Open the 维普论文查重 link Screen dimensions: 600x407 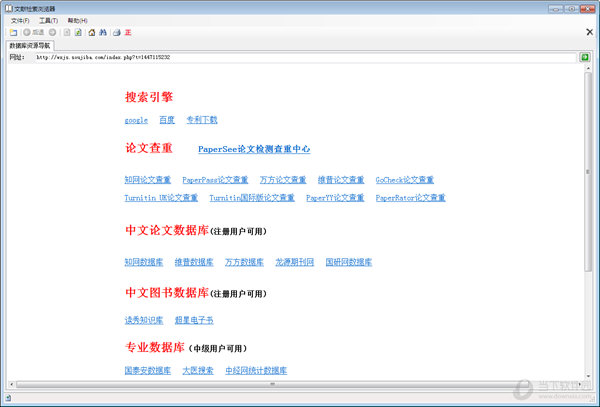pyautogui.click(x=341, y=179)
